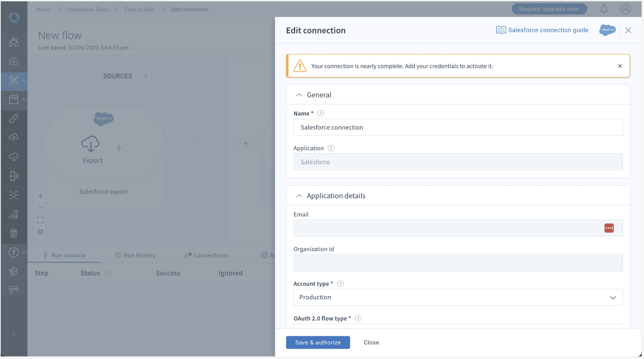Click the password manager icon in Email field
Screen dimensions: 644x359
pos(609,228)
